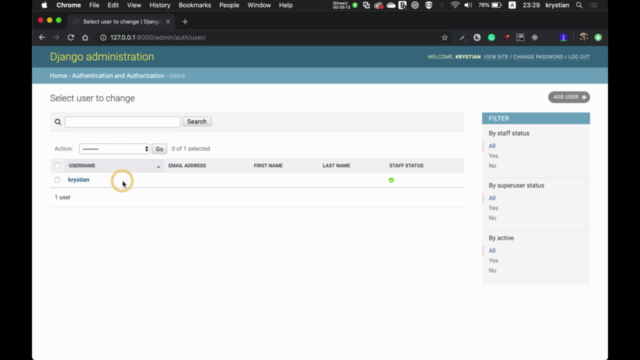Image resolution: width=640 pixels, height=360 pixels.
Task: Click the browser forward arrow
Action: [x=56, y=38]
